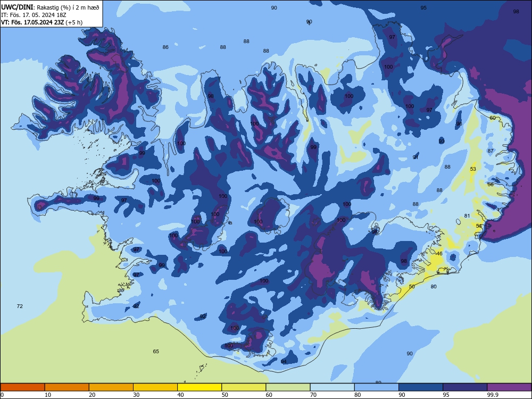
Task: Choose the dark blue 90–95 legend swatch
Action: click(x=421, y=387)
